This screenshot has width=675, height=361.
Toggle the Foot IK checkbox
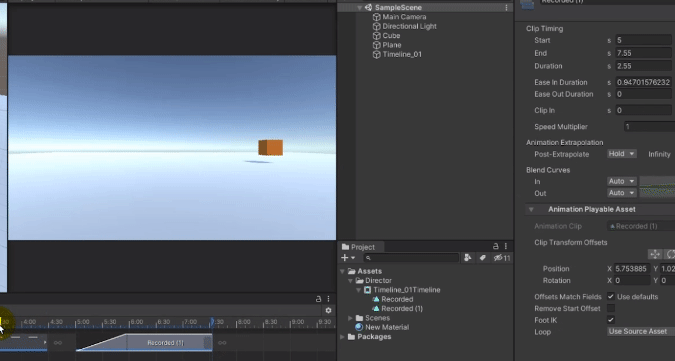610,320
